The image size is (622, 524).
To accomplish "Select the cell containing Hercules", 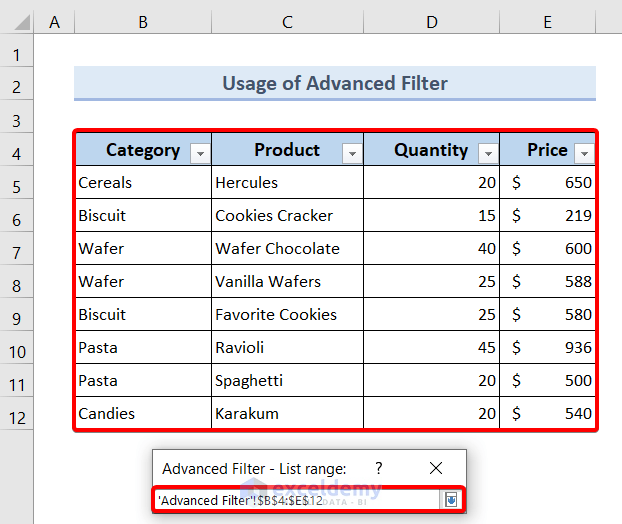I will [287, 183].
